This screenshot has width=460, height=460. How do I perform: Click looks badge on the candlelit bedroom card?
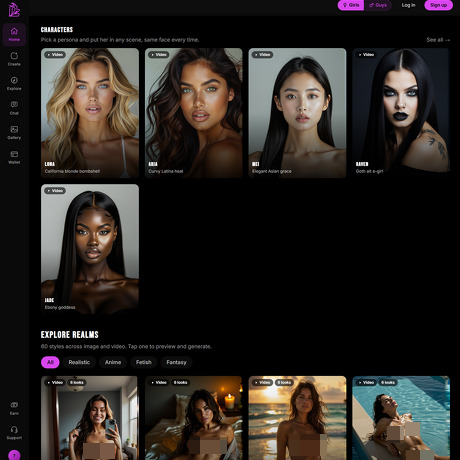[x=181, y=382]
